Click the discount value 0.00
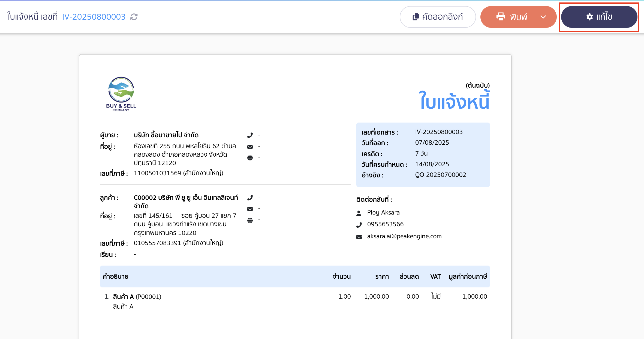The image size is (644, 339). pos(413,296)
